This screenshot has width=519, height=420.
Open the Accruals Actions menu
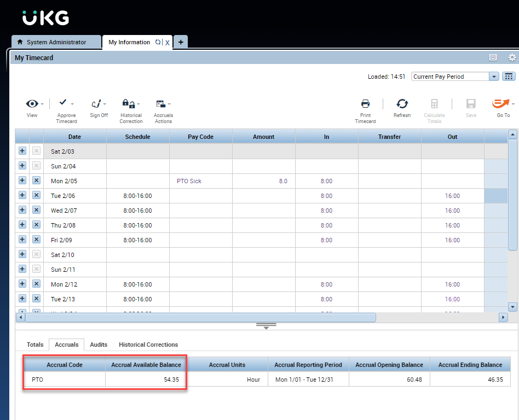pos(161,103)
